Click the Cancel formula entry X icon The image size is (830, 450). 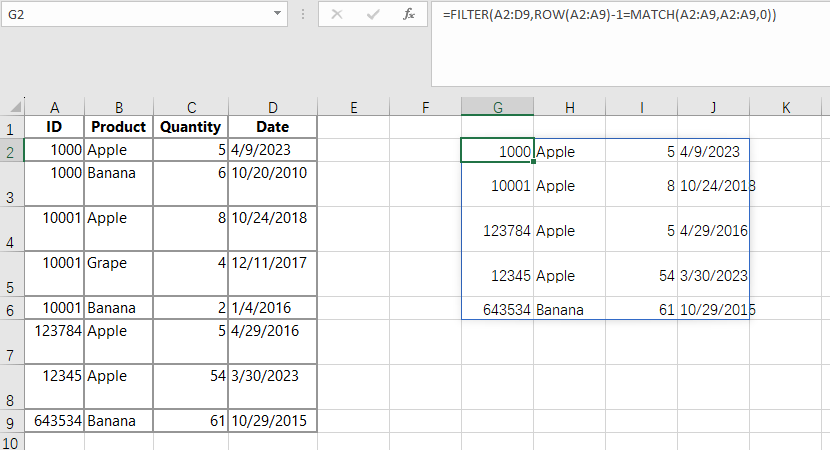(x=337, y=14)
